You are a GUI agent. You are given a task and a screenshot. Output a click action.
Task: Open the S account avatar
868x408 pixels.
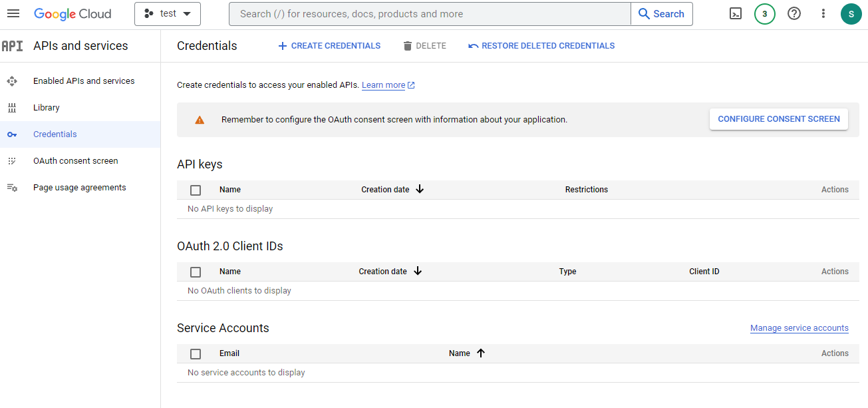[851, 14]
